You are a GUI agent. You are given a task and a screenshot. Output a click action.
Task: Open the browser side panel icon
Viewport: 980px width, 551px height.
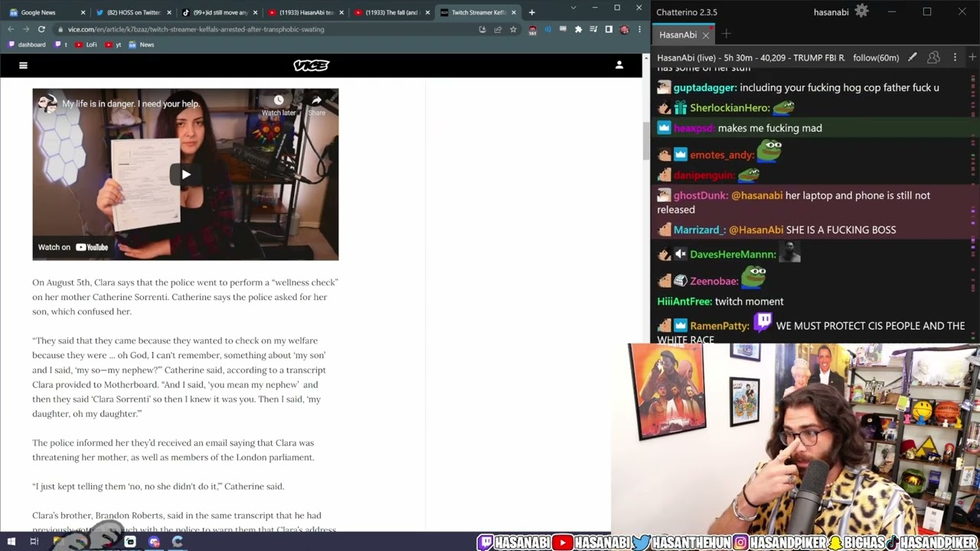pos(609,29)
